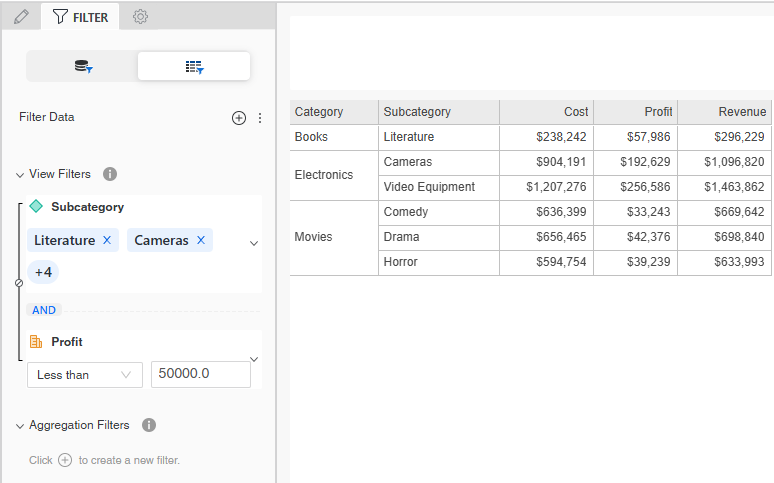Open the Less than operator dropdown

tap(84, 375)
